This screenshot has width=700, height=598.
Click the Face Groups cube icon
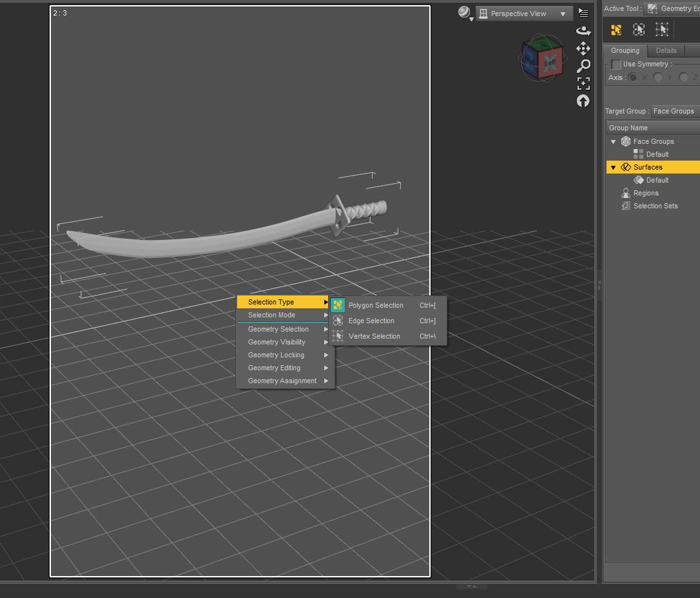pyautogui.click(x=626, y=141)
